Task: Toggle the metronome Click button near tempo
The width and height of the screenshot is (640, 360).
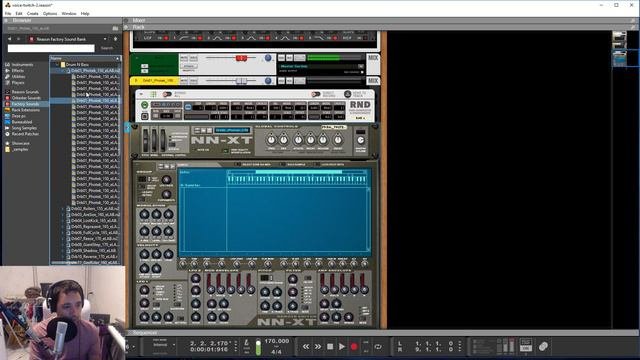Action: pos(247,346)
